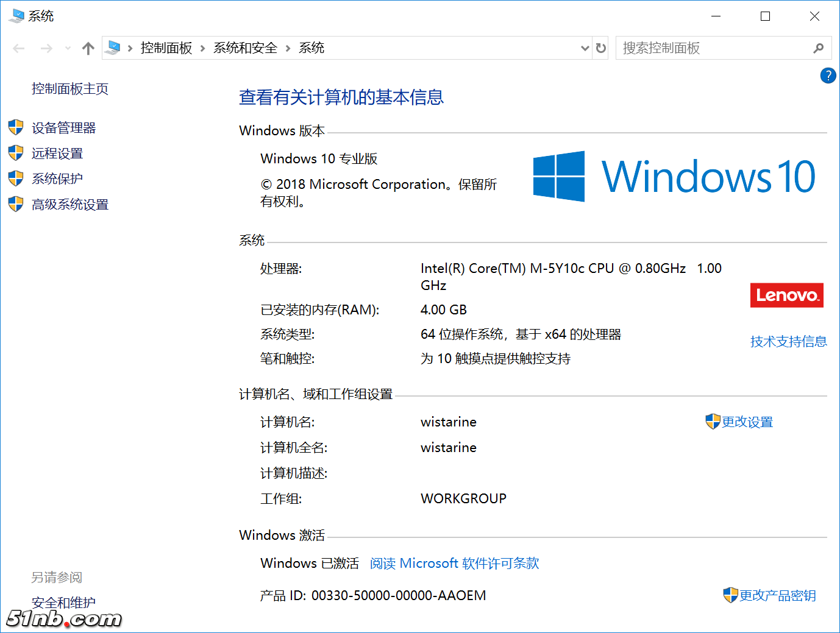Image resolution: width=840 pixels, height=633 pixels.
Task: Select 系统和安全 in the breadcrumb path
Action: 245,48
